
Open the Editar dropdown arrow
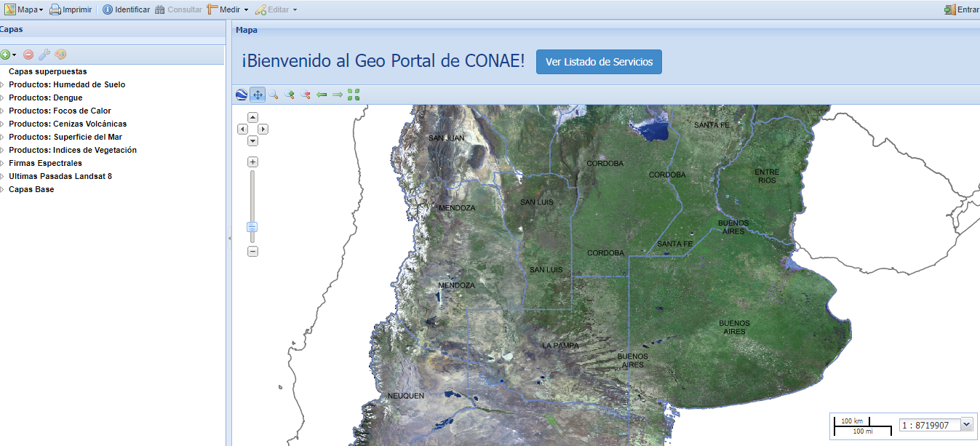pos(295,10)
